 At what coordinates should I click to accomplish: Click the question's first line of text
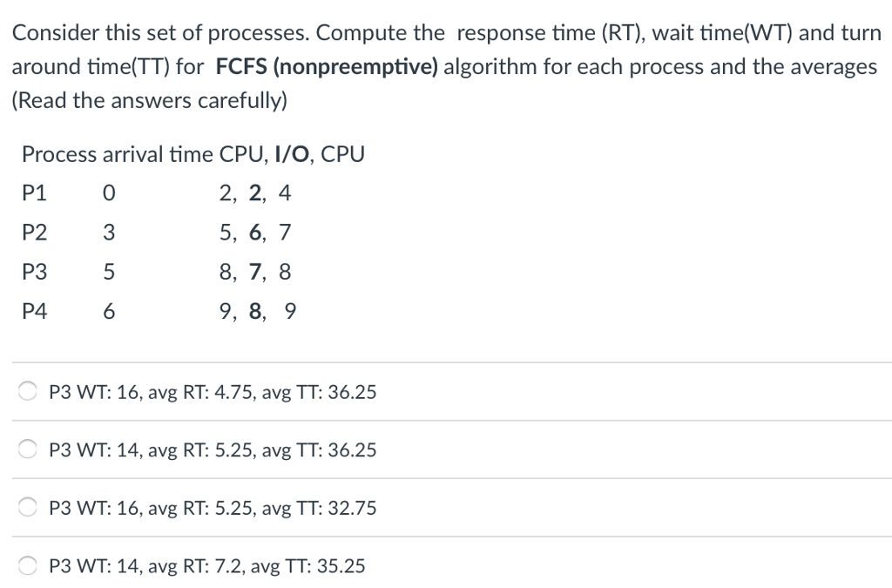click(446, 32)
